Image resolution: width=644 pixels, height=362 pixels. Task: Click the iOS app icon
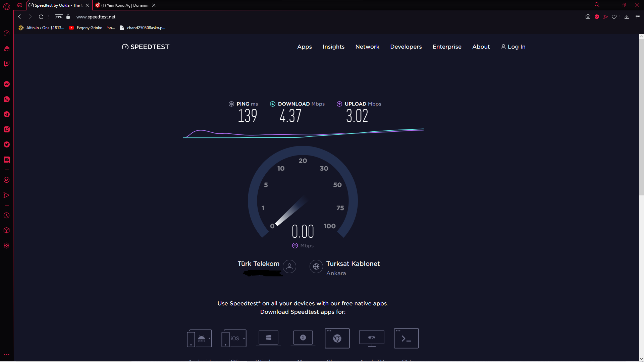234,339
